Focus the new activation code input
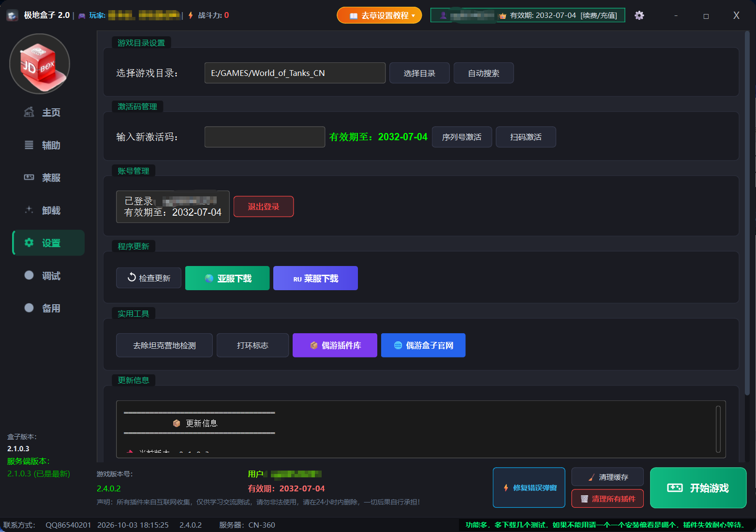 click(x=265, y=137)
